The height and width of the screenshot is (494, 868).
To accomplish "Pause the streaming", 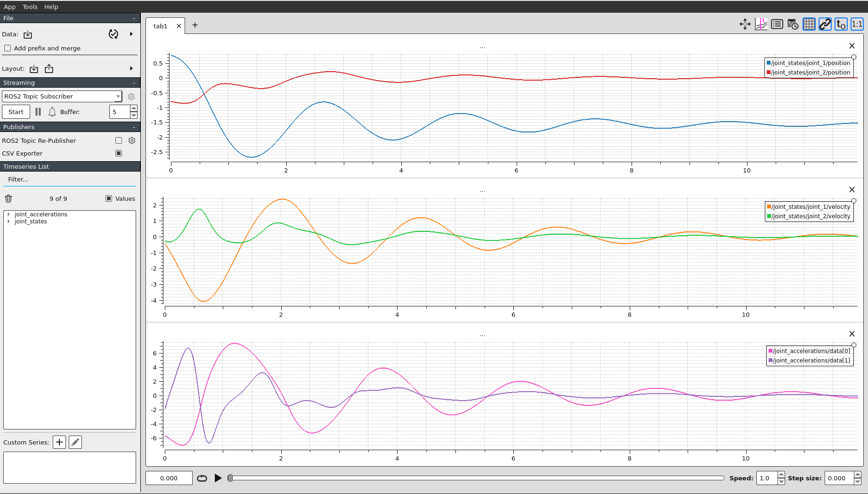I will pos(38,112).
